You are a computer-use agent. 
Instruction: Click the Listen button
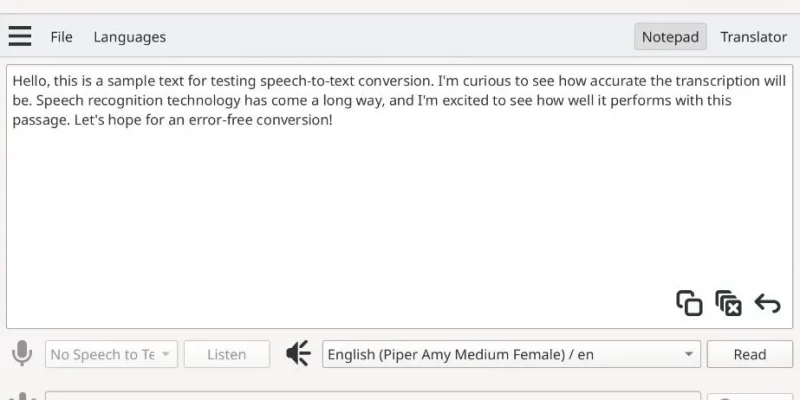pyautogui.click(x=227, y=354)
